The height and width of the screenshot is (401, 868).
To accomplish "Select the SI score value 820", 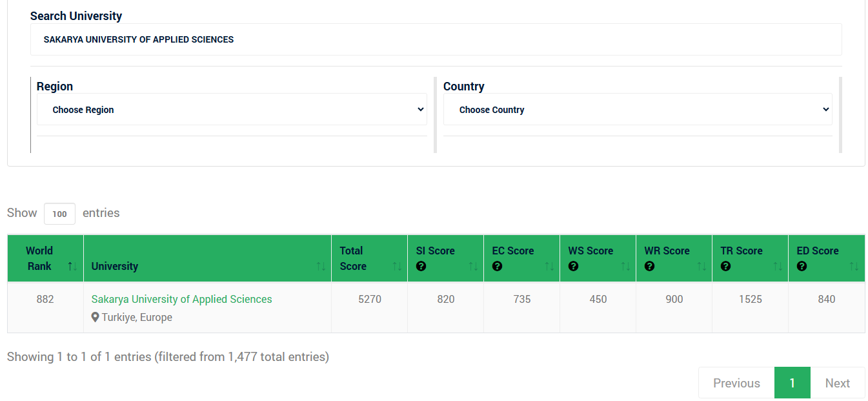I will 446,299.
